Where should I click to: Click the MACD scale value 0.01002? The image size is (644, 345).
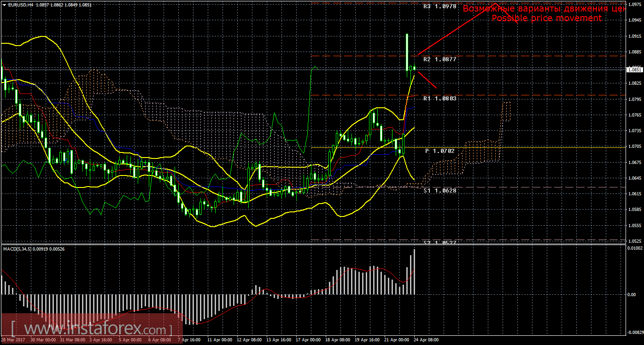(635, 249)
